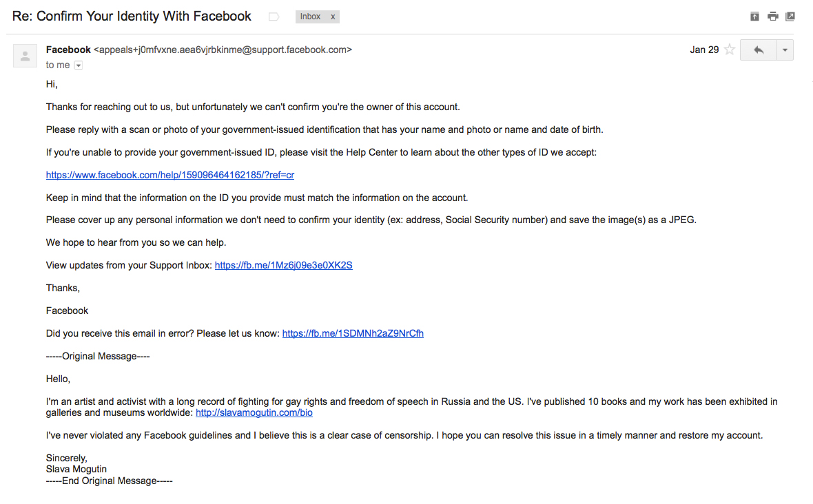The image size is (813, 504).
Task: Click the sender's gray avatar picture
Action: 25,56
